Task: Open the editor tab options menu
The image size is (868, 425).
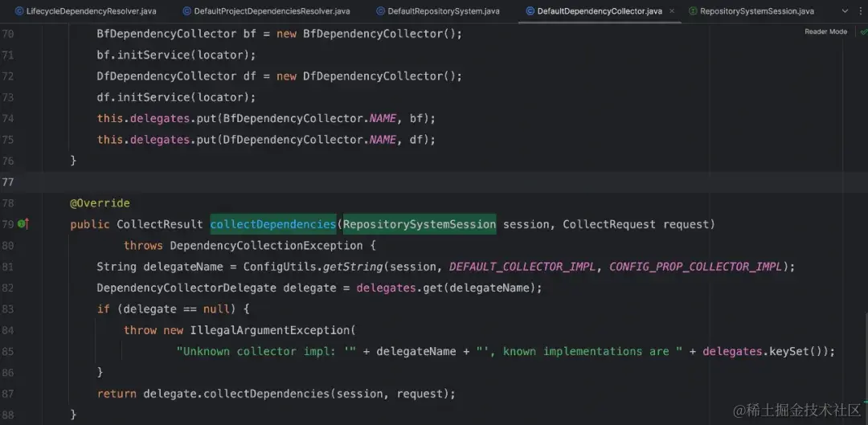Action: [862, 11]
